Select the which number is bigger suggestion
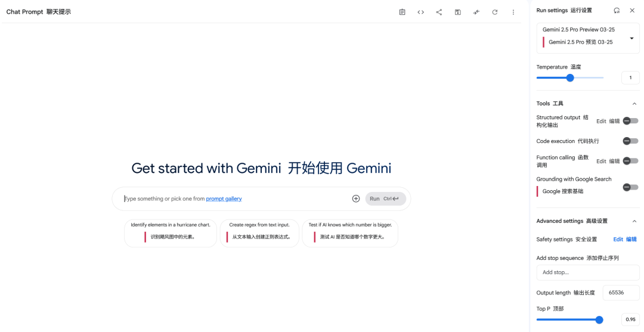This screenshot has width=644, height=332. (350, 233)
